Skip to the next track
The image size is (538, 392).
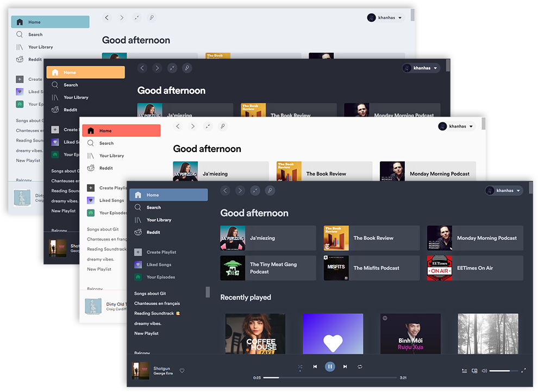pos(345,366)
